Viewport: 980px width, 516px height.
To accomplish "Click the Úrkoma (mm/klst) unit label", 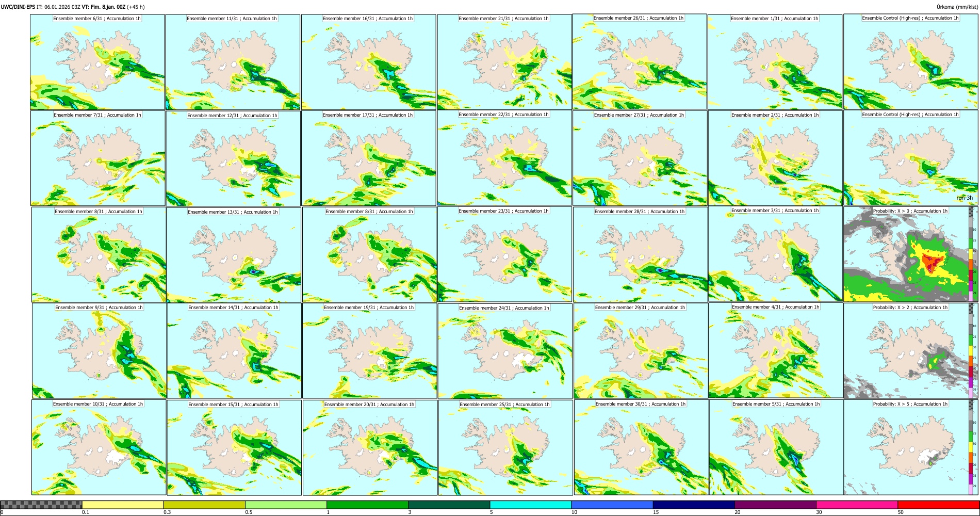I will point(957,7).
